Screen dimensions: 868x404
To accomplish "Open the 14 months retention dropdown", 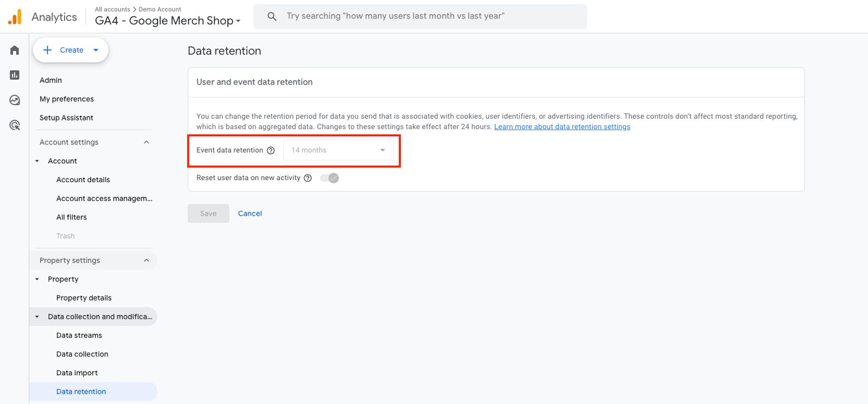I will tap(338, 150).
